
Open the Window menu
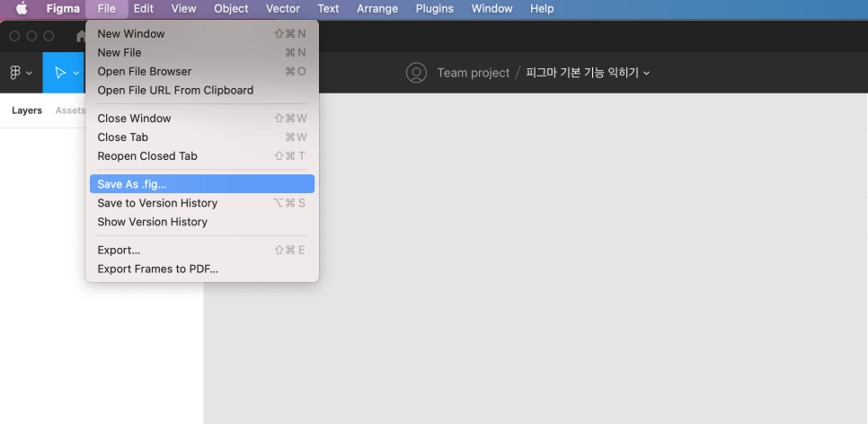click(x=492, y=9)
